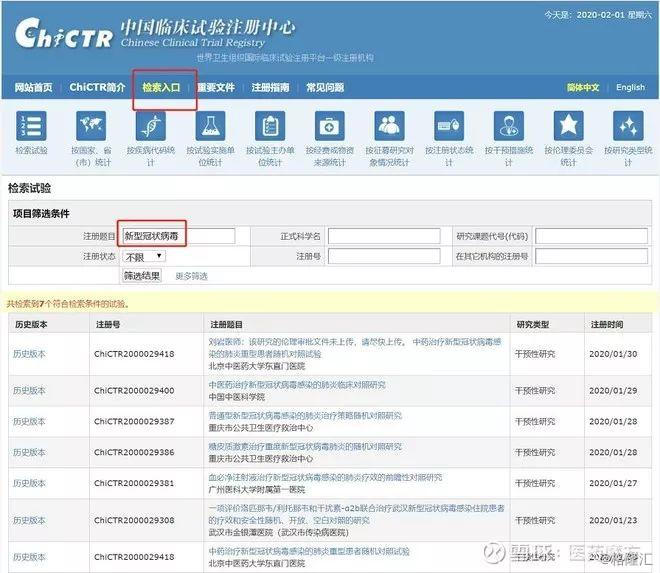
Task: Click the 正式科学名 input field
Action: (384, 236)
